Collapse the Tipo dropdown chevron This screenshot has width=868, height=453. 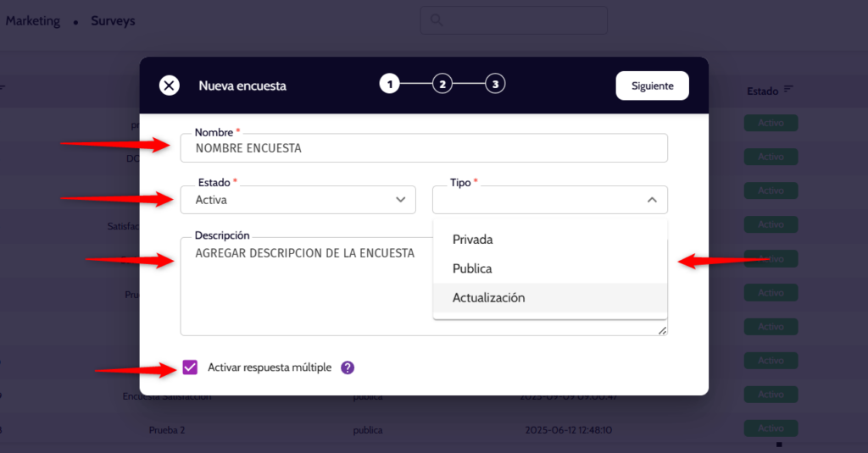point(651,200)
